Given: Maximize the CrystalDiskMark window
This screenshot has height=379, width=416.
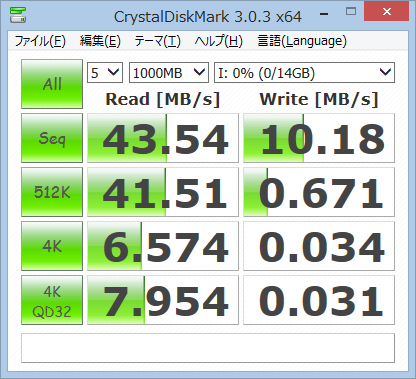Looking at the screenshot, I should [351, 12].
